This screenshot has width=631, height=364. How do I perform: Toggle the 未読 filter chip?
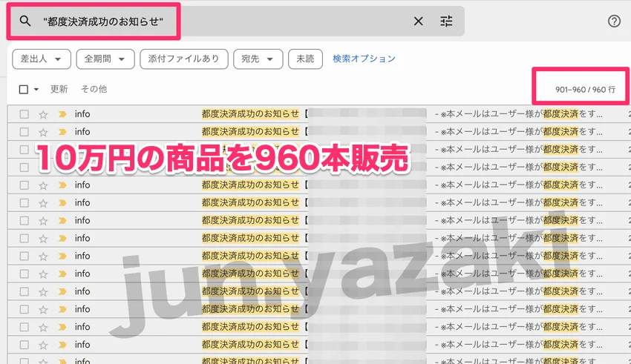pyautogui.click(x=305, y=59)
